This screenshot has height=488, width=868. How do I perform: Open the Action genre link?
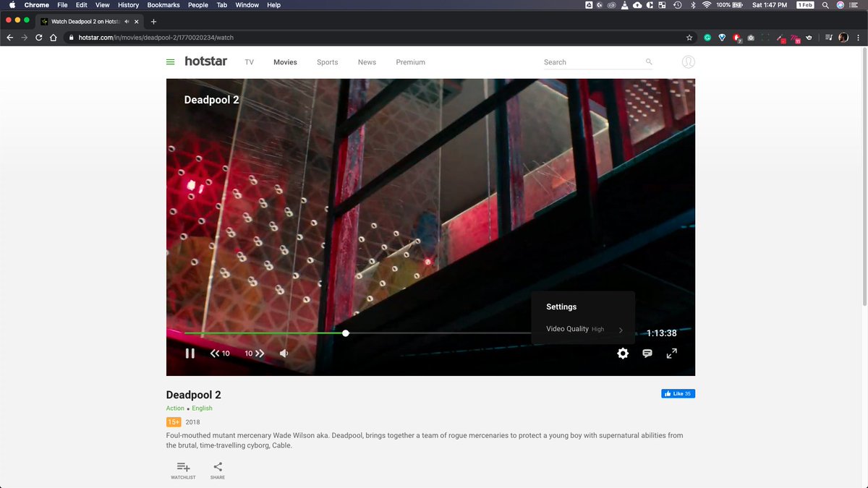point(175,408)
